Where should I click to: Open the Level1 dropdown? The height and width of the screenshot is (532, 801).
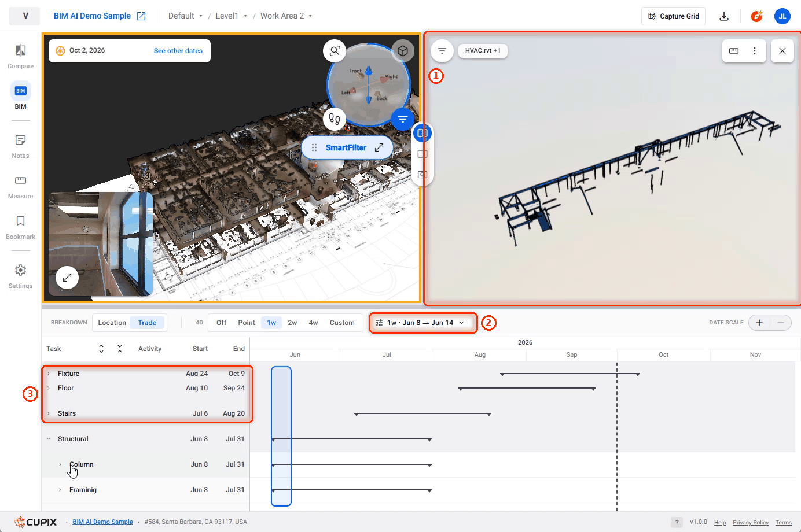(x=231, y=16)
